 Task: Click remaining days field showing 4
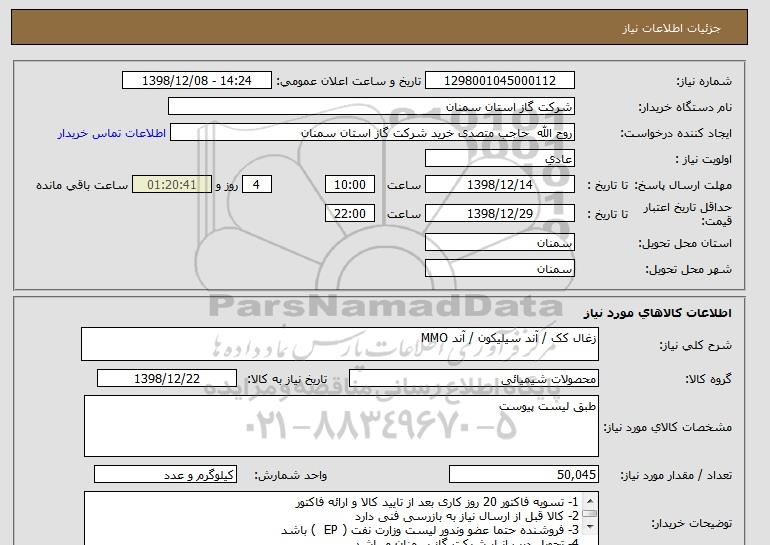pyautogui.click(x=256, y=185)
